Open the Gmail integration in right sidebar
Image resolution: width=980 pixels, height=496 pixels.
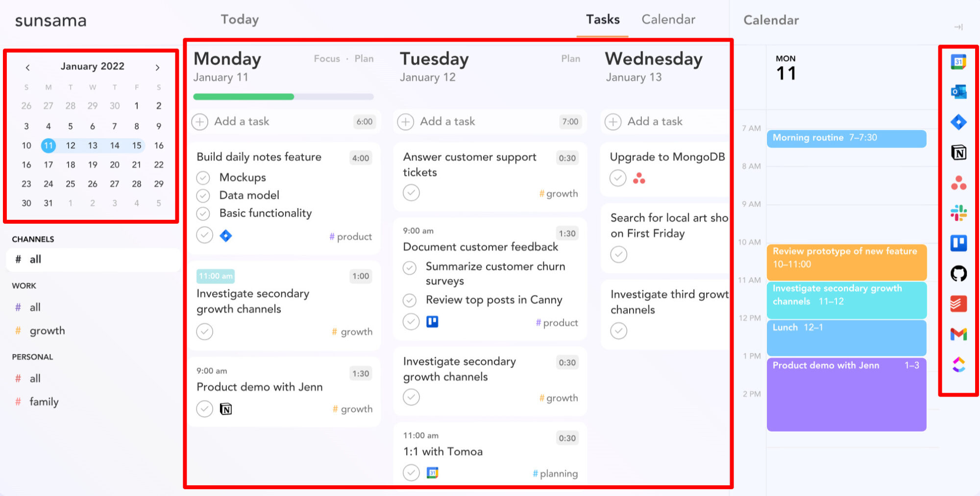pos(959,334)
